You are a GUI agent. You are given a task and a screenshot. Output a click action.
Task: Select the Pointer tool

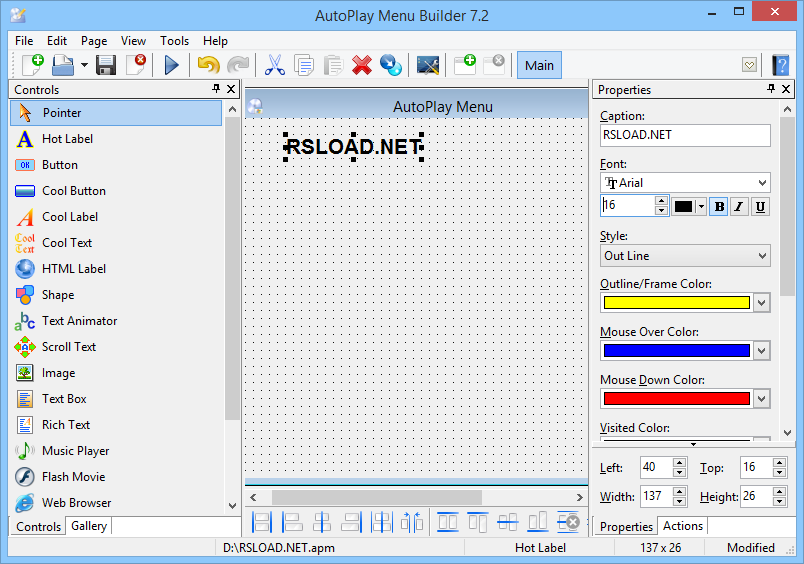[x=116, y=113]
